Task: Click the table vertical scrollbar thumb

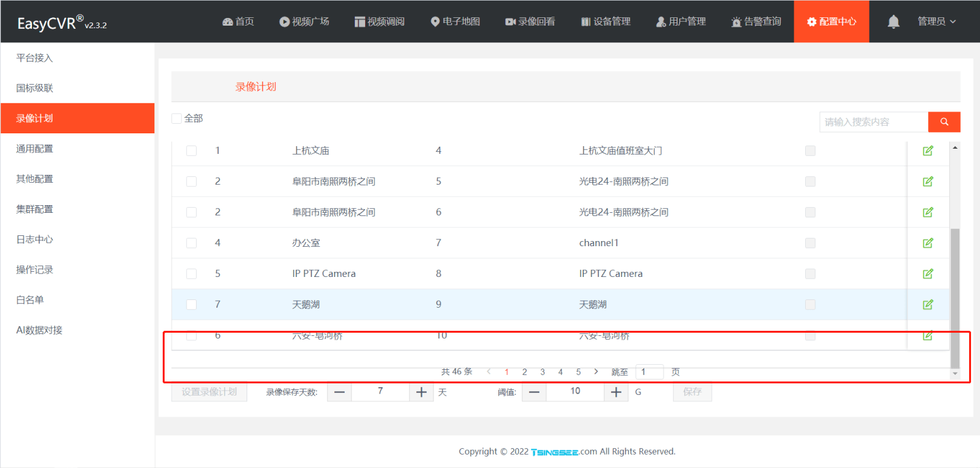Action: [955, 298]
